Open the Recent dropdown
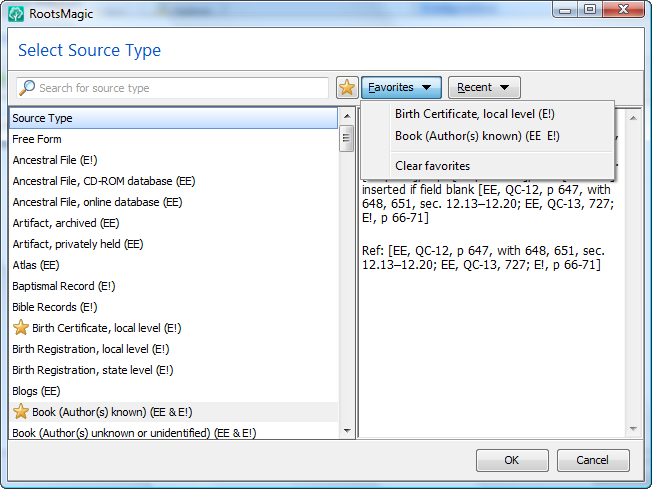 click(484, 87)
